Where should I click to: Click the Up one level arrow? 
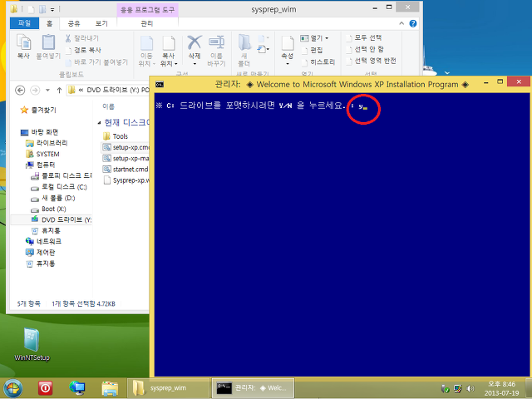point(59,91)
